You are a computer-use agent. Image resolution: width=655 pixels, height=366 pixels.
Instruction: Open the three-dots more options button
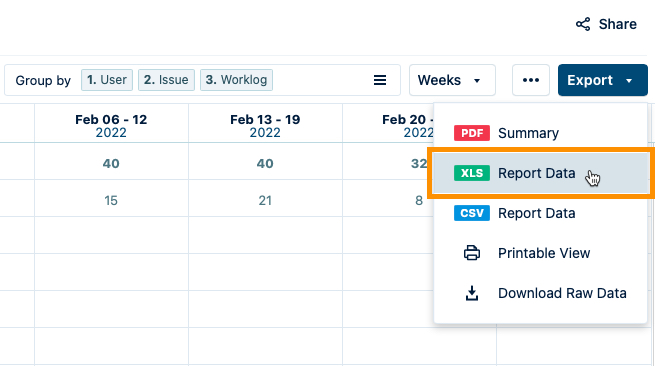point(531,80)
